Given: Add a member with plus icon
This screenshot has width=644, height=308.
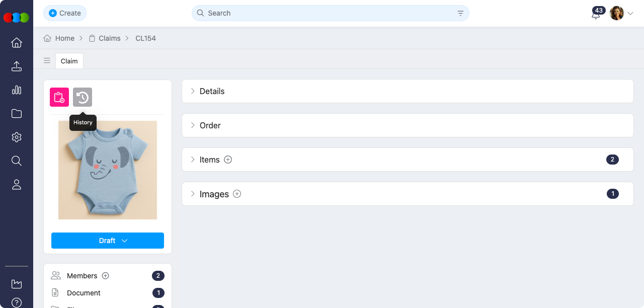Looking at the screenshot, I should (x=106, y=276).
